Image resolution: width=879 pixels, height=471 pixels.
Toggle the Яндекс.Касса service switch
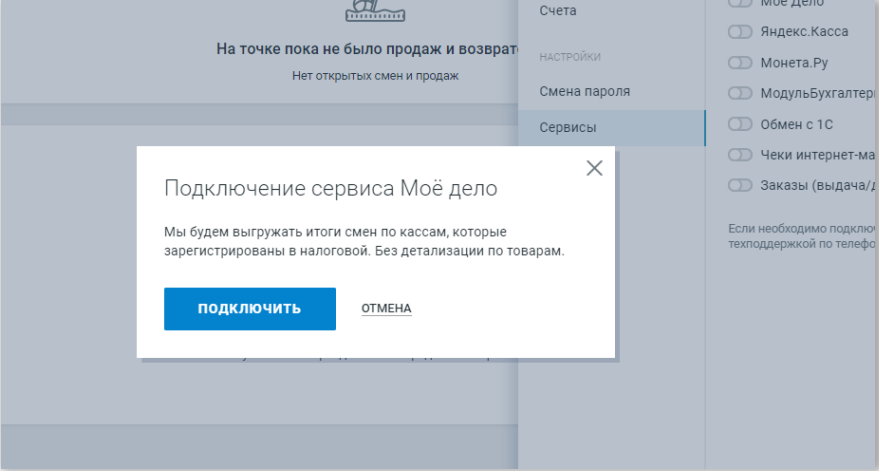point(740,32)
